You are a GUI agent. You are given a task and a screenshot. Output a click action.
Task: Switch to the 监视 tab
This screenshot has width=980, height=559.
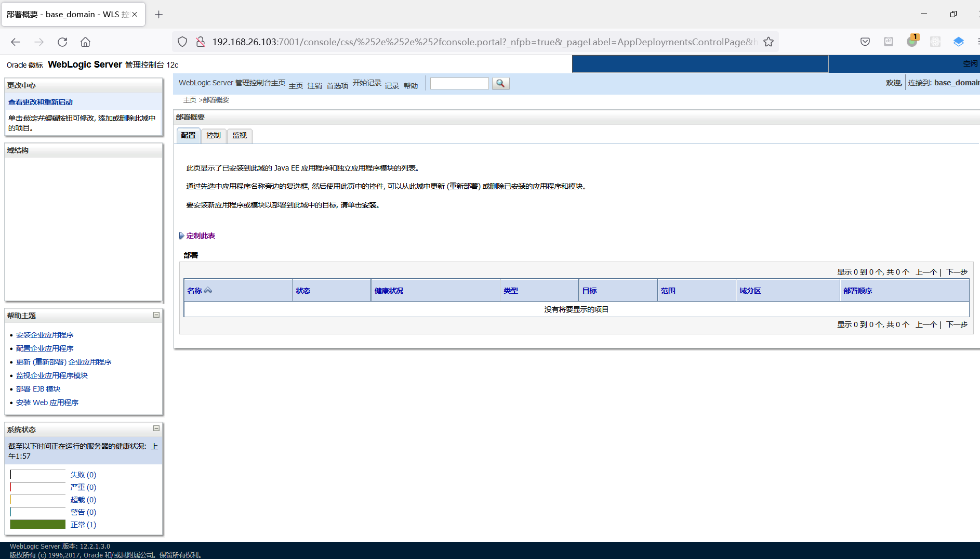pos(240,136)
